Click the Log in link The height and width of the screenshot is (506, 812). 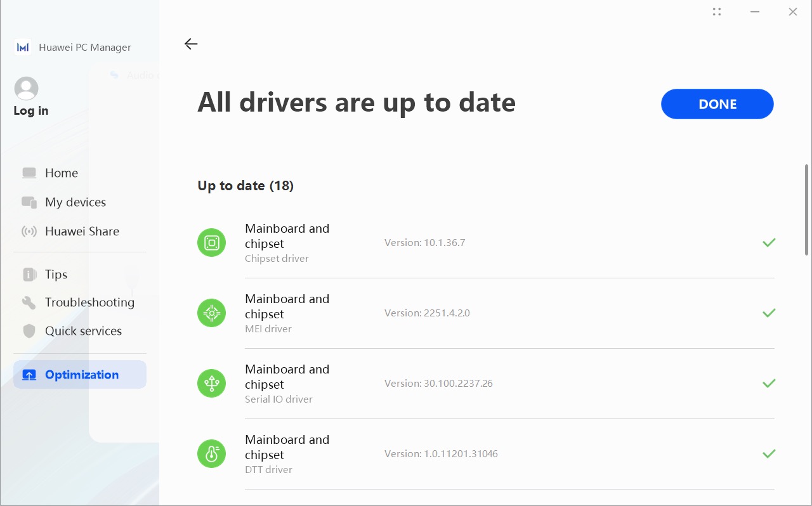pyautogui.click(x=31, y=110)
